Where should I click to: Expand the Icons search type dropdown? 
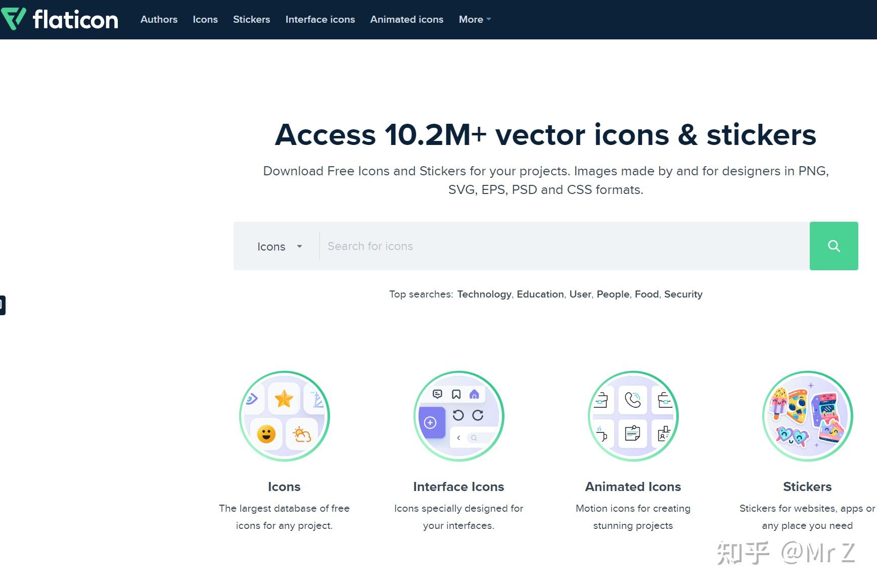coord(280,247)
